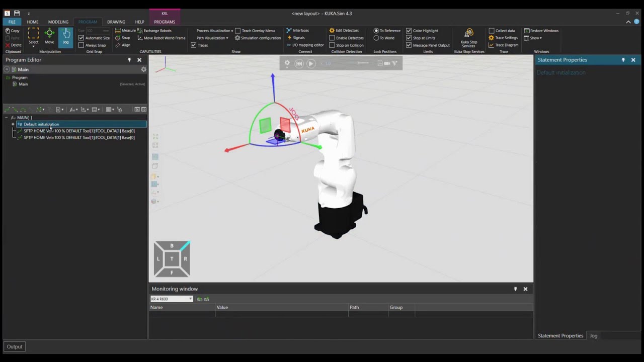Toggle Automatic Size checkbox

pos(81,38)
